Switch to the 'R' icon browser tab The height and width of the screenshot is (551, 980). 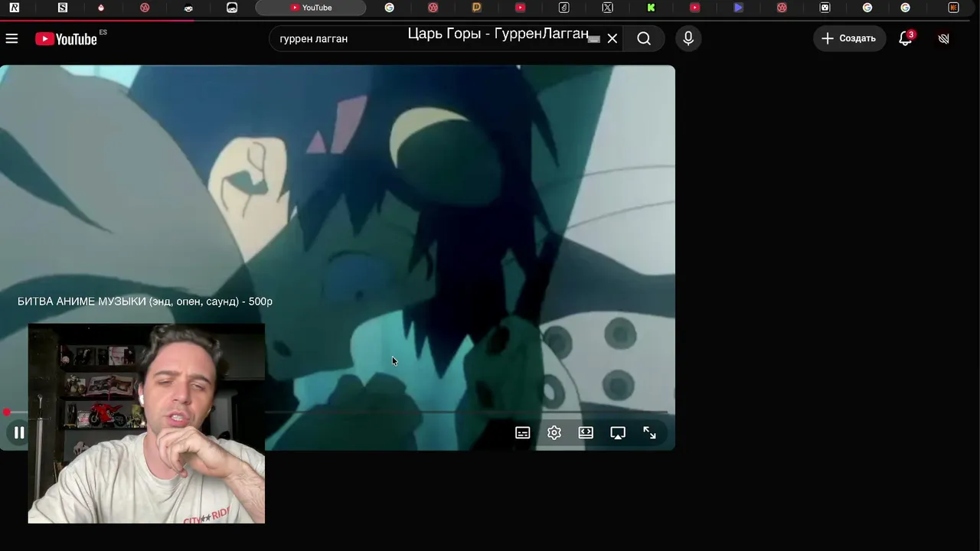coord(15,8)
